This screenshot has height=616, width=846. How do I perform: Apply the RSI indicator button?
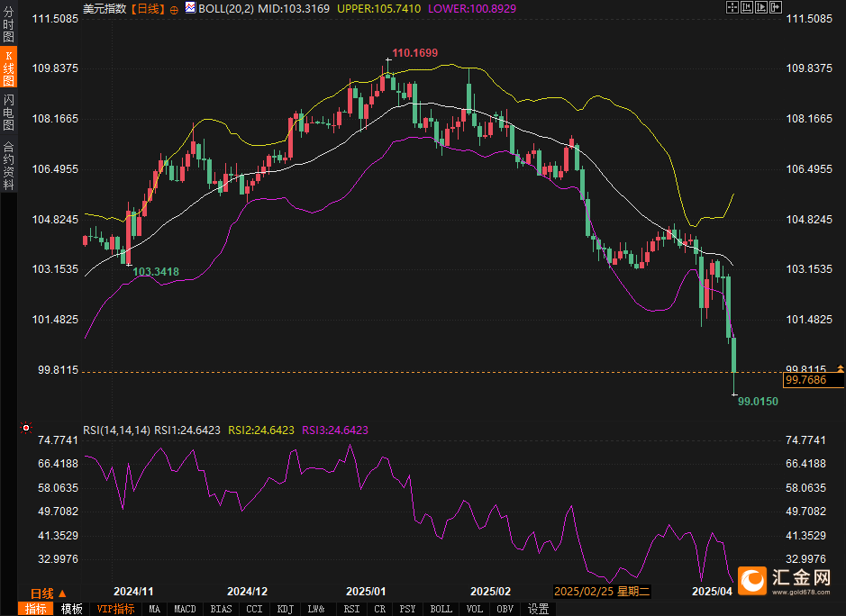click(351, 609)
